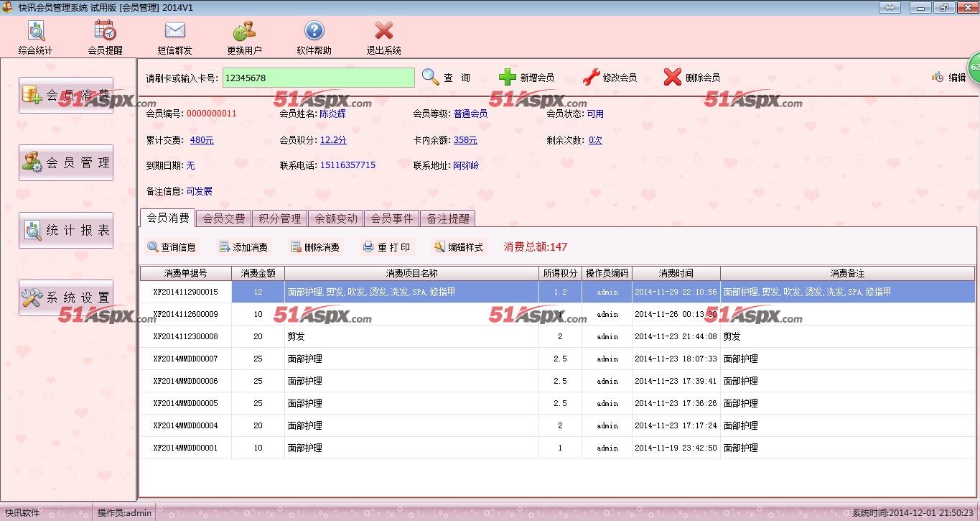
Task: Click the card number input field
Action: click(318, 78)
